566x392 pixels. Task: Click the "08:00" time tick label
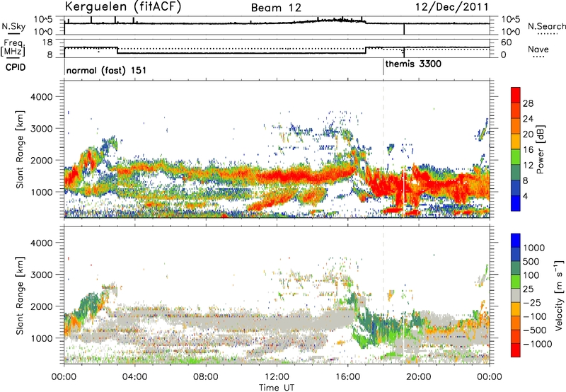click(x=206, y=377)
